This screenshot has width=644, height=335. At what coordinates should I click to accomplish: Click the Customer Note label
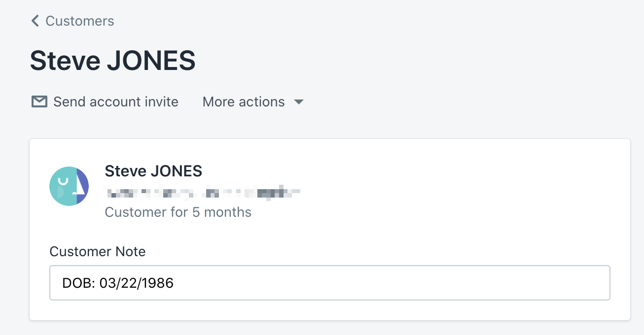tap(98, 251)
